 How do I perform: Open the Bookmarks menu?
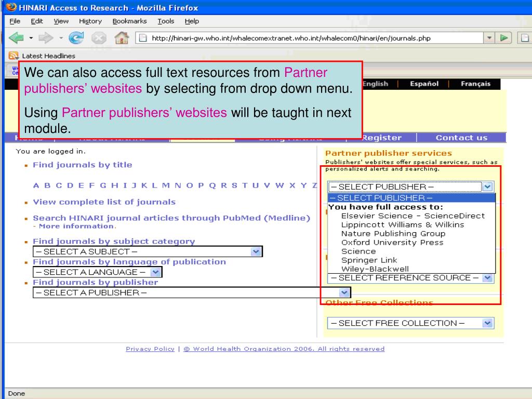tap(129, 21)
